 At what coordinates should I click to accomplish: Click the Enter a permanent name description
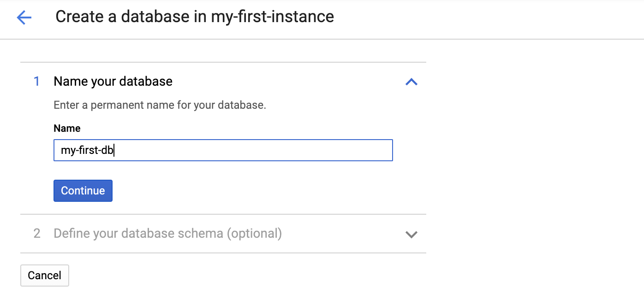point(160,105)
